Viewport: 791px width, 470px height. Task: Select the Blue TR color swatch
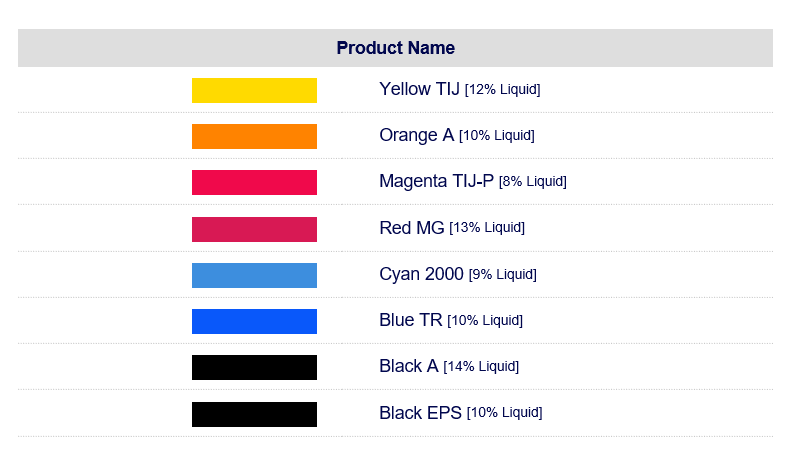(x=254, y=321)
